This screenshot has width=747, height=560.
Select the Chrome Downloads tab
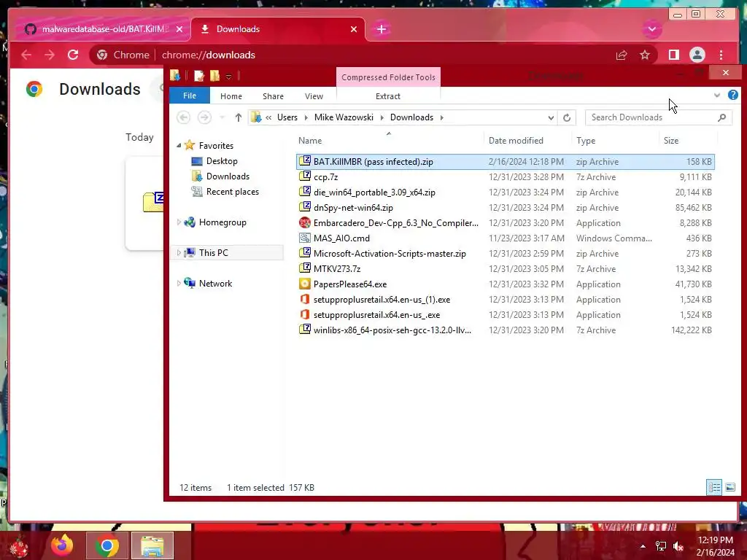pos(278,29)
